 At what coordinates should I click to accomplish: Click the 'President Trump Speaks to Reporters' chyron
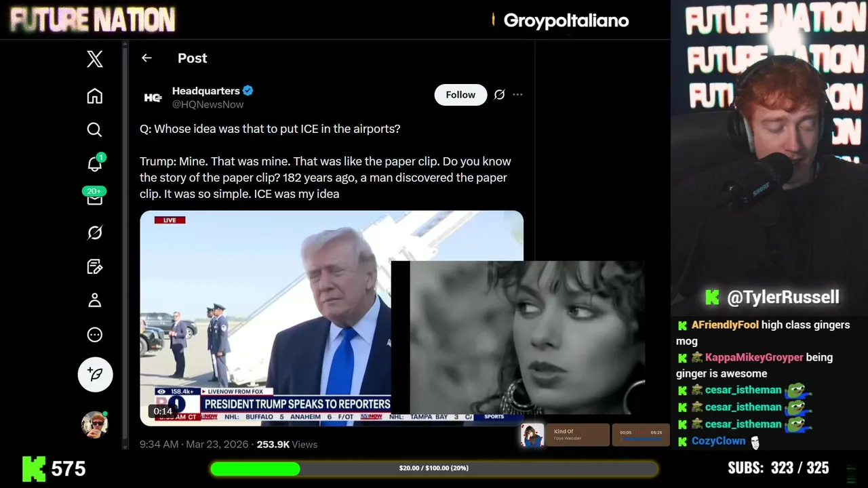297,405
